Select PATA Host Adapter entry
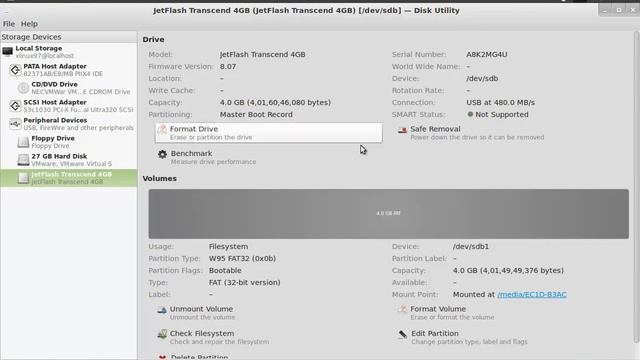 pos(69,70)
